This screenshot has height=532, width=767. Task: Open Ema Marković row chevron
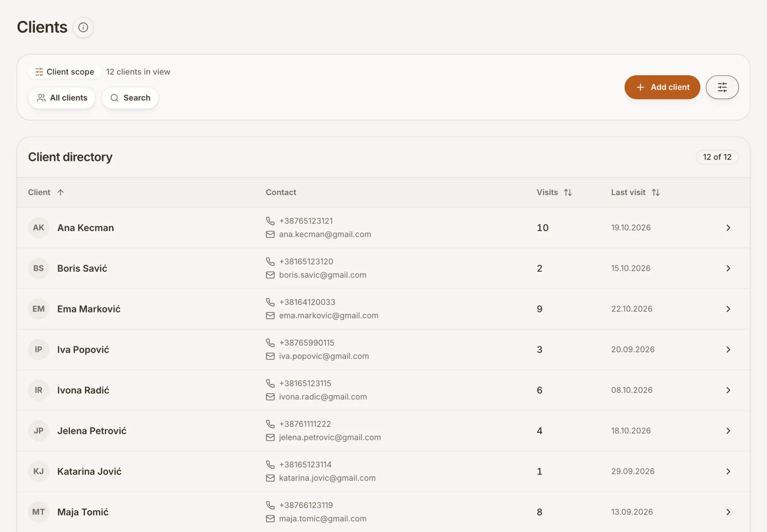(728, 309)
